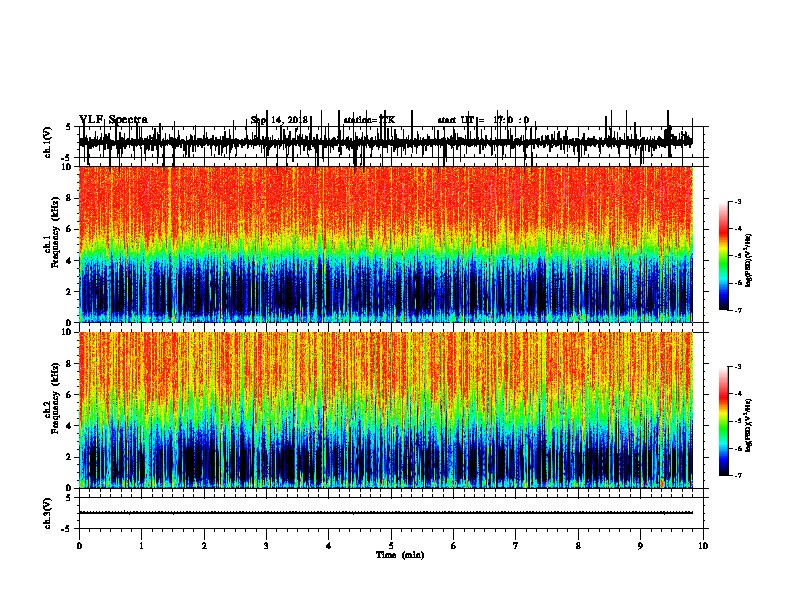
Task: Click the ch.1 colorbar 'log(PSD)(V²/Hz)' label
Action: click(x=748, y=260)
